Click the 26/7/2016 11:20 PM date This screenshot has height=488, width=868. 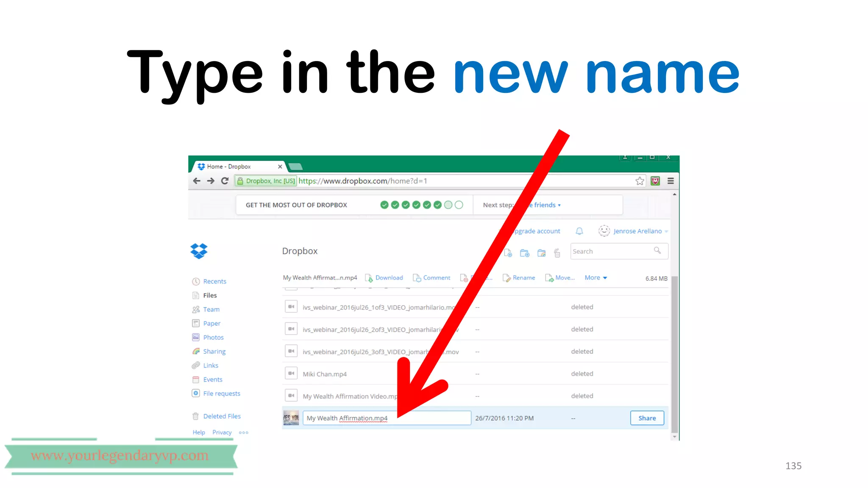coord(504,418)
